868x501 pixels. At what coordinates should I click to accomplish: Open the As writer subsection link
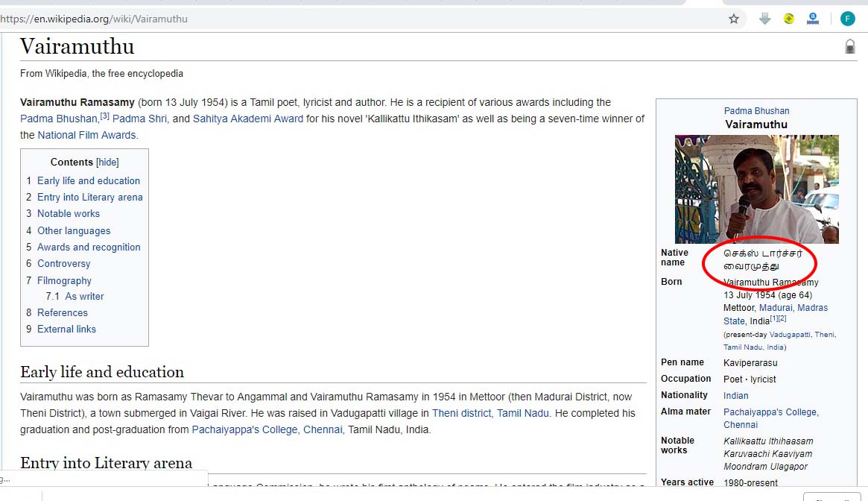[x=84, y=297]
